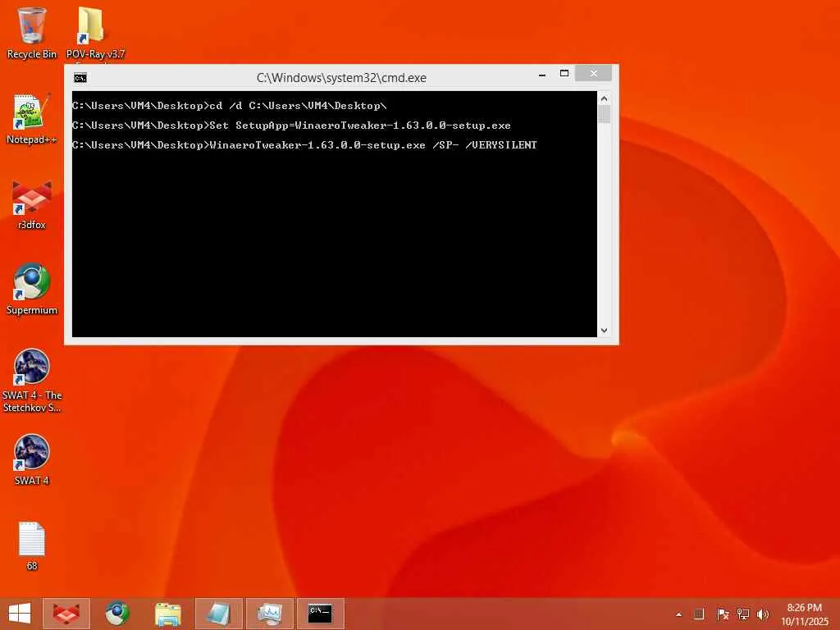Open the Windows Start button
Screen dimensions: 840x630
pyautogui.click(x=20, y=614)
